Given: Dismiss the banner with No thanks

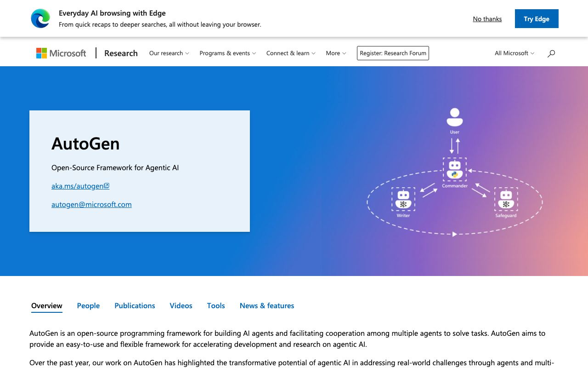Looking at the screenshot, I should pyautogui.click(x=487, y=19).
